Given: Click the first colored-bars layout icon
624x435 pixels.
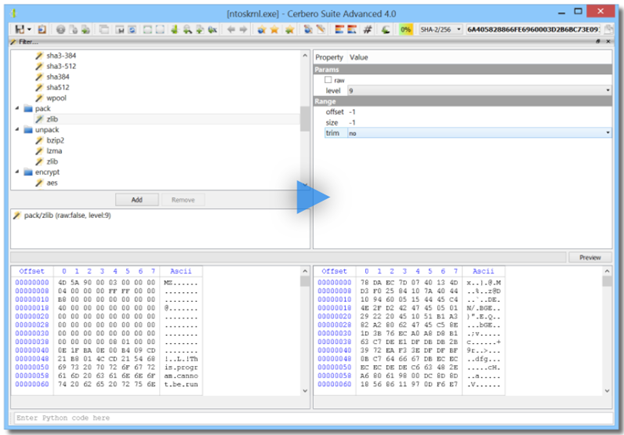Looking at the screenshot, I should click(339, 29).
